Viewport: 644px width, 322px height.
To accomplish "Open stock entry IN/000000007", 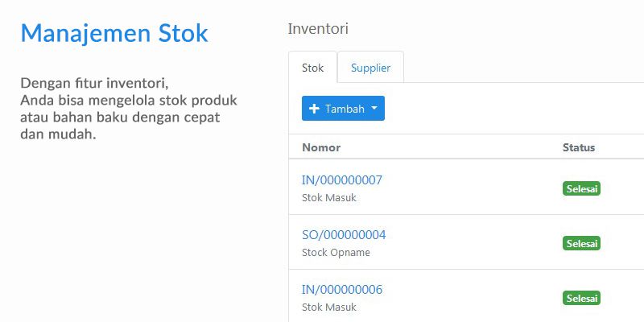I will (x=341, y=180).
